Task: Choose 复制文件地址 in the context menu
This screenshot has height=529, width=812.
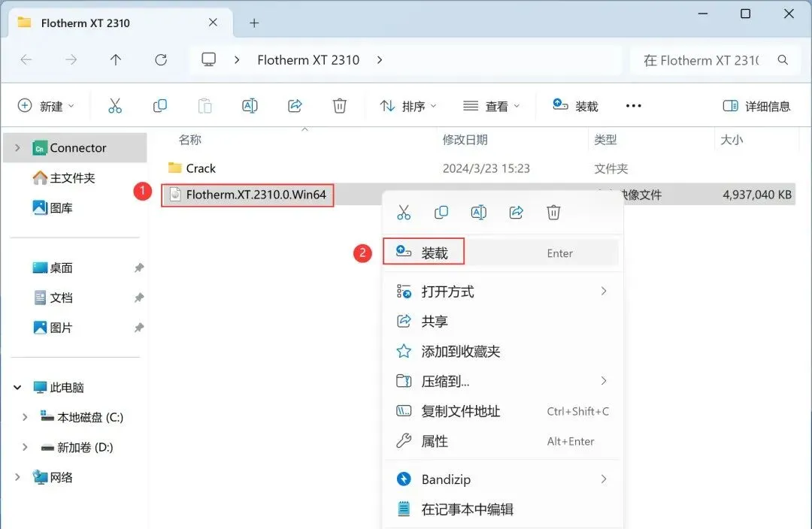Action: coord(501,412)
